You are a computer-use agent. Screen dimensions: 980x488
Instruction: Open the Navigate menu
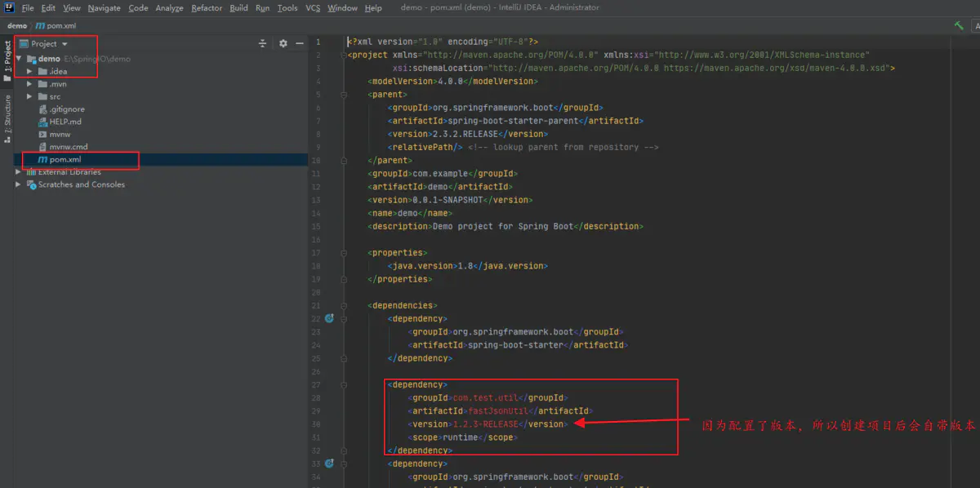105,8
